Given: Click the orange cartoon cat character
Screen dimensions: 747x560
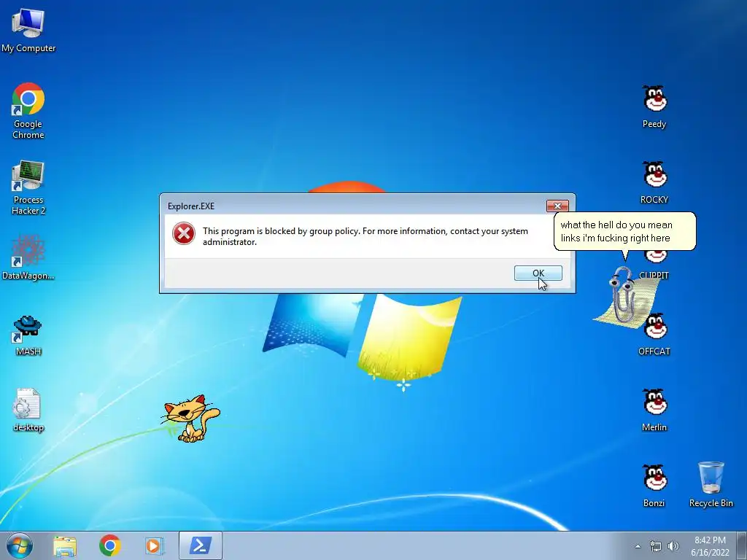Looking at the screenshot, I should (192, 418).
